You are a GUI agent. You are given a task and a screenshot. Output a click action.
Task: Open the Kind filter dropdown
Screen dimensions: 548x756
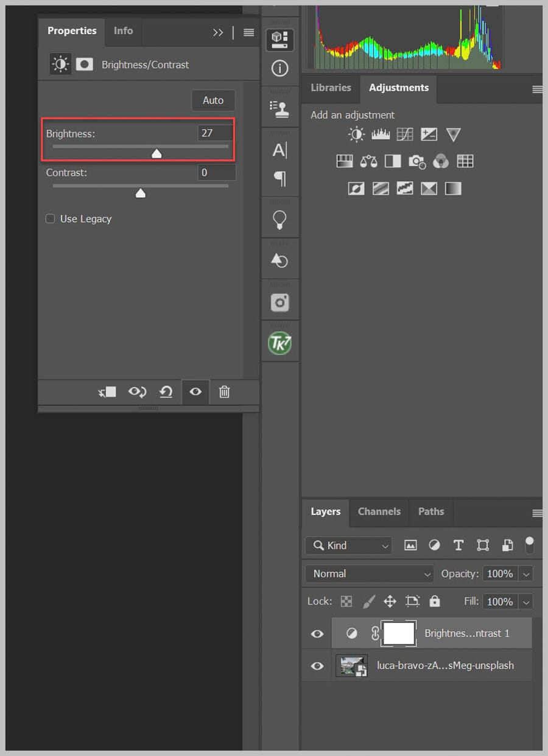[348, 545]
